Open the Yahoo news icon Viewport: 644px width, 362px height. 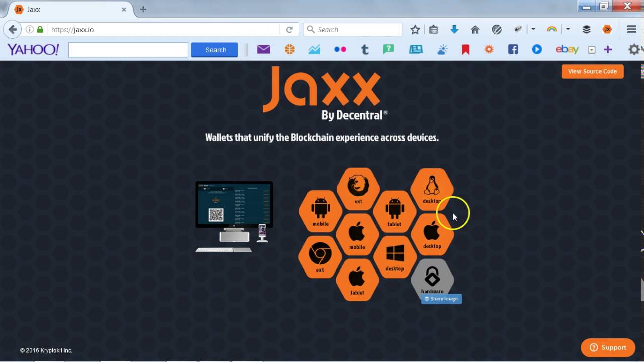pyautogui.click(x=416, y=49)
